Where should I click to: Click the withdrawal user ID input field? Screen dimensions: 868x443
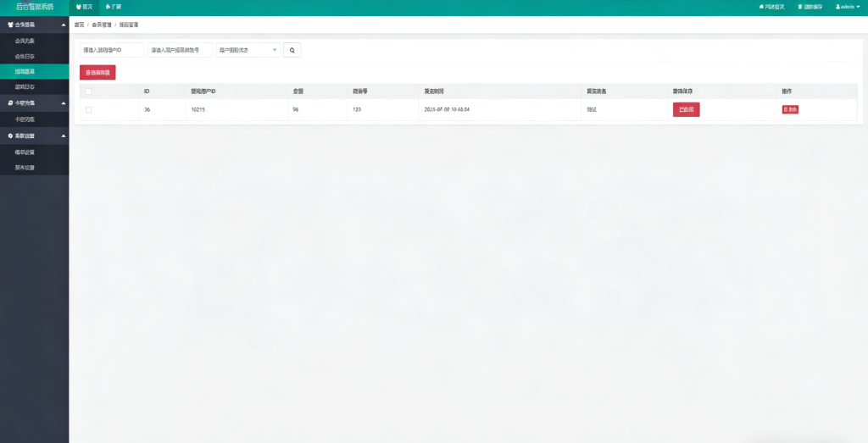(111, 50)
